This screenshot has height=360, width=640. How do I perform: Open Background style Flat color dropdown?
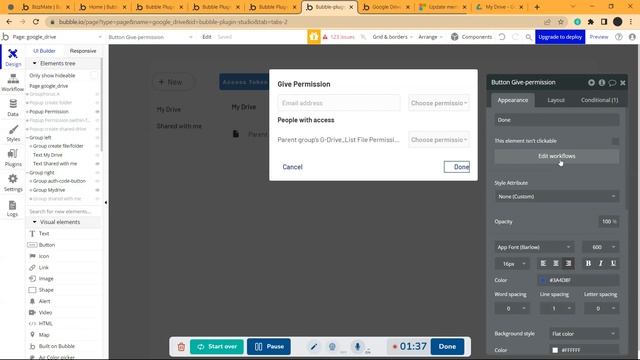pyautogui.click(x=584, y=333)
